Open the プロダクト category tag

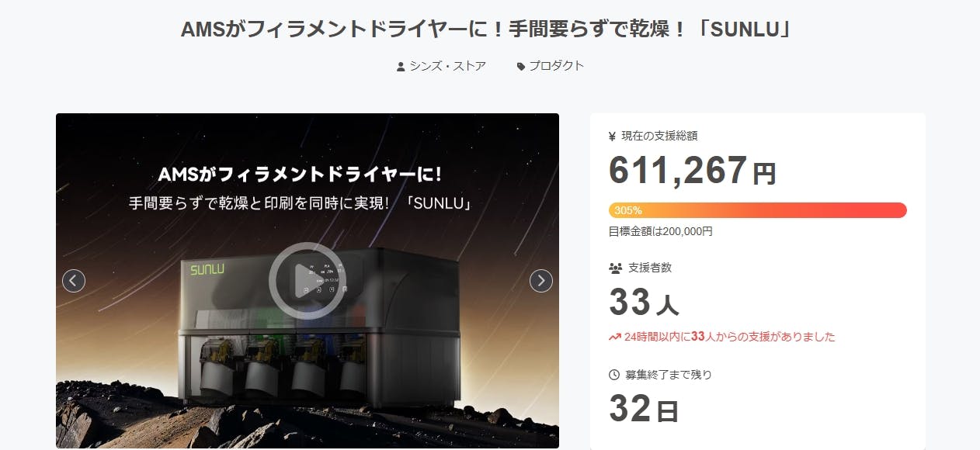556,66
